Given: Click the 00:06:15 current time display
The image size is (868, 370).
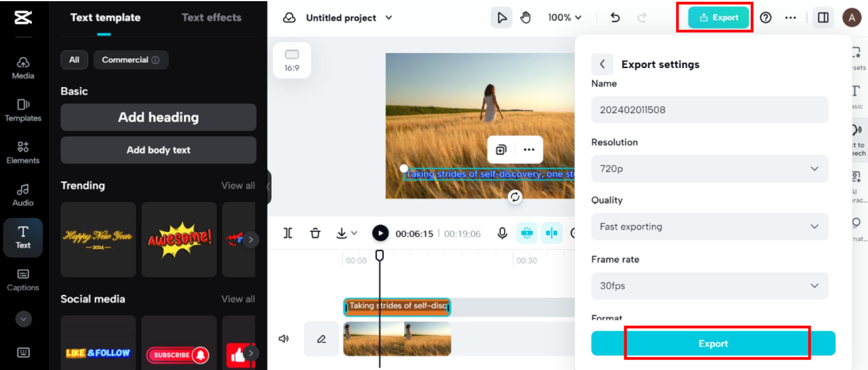Looking at the screenshot, I should click(414, 233).
